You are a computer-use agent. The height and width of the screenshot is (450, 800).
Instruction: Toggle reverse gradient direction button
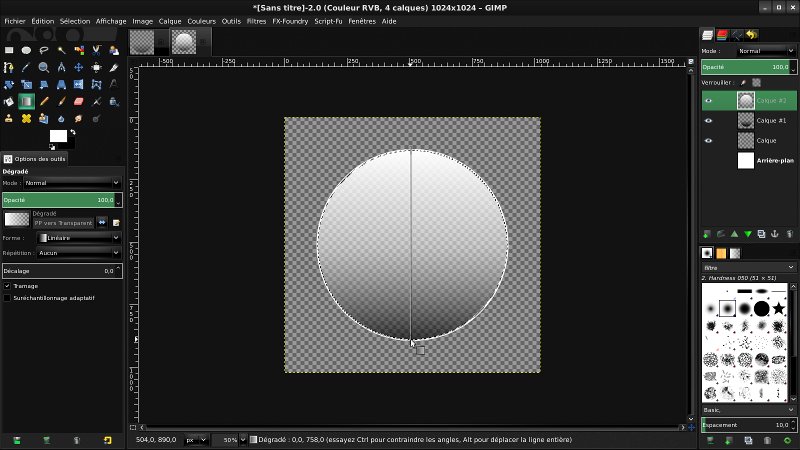(x=102, y=222)
